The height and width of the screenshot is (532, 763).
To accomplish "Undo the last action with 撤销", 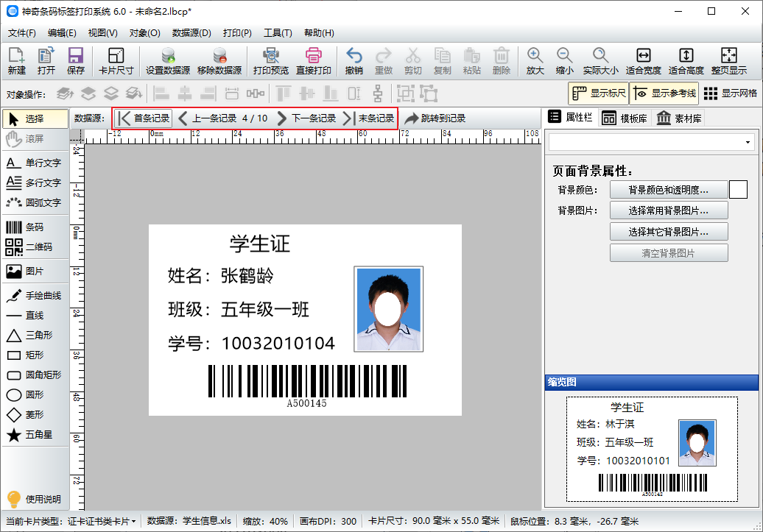I will (x=354, y=61).
